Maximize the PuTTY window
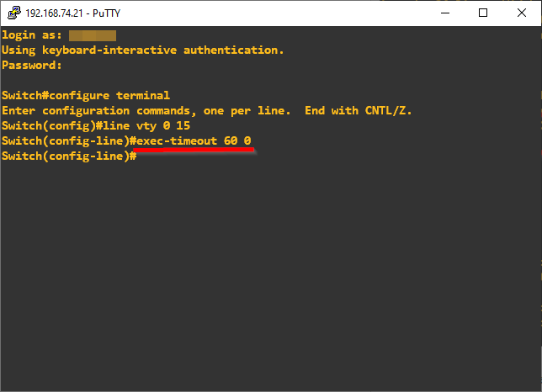 (x=483, y=13)
